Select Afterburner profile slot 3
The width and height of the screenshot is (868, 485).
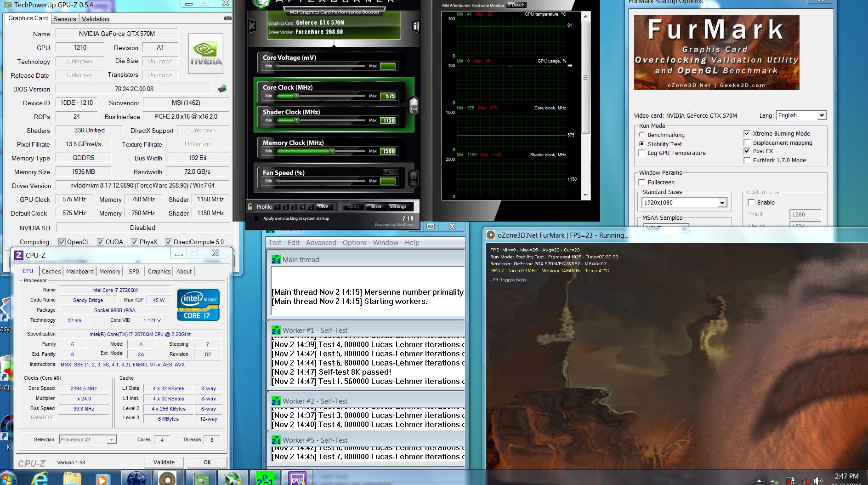click(294, 207)
